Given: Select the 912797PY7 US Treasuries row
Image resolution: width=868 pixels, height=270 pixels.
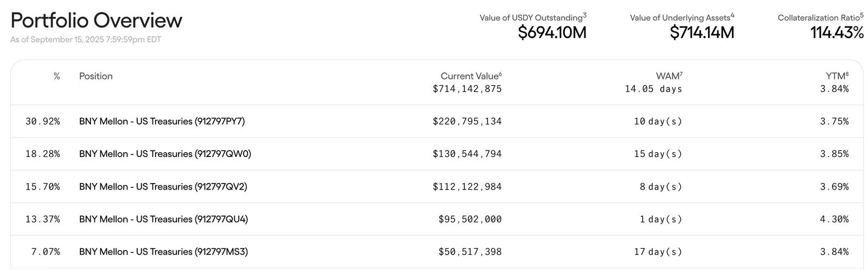Looking at the screenshot, I should 437,121.
